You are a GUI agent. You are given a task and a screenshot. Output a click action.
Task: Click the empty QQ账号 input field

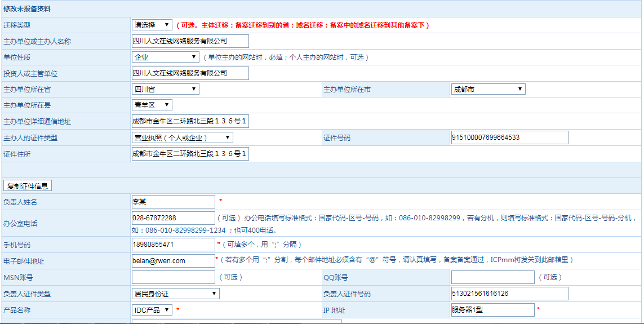492,277
